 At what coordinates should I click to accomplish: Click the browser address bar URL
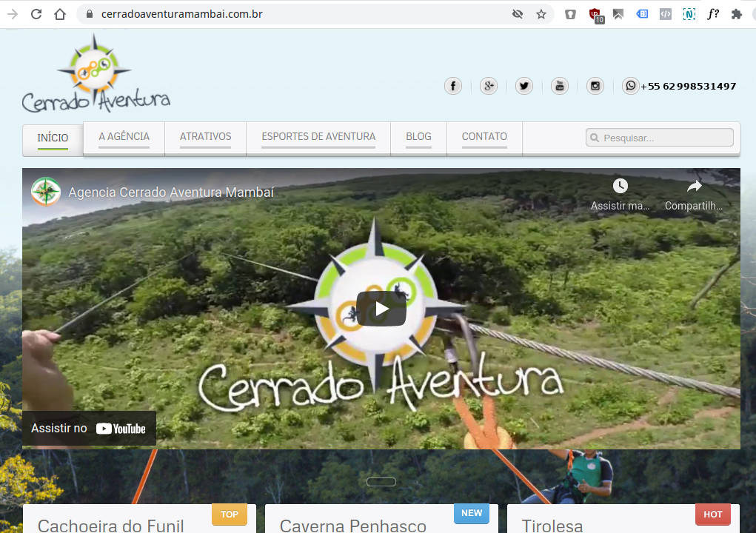coord(181,14)
